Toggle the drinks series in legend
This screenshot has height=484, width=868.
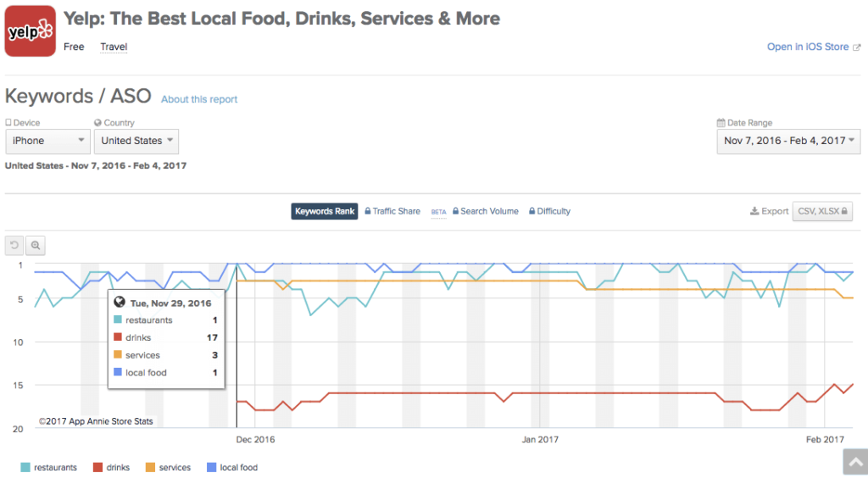coord(112,467)
